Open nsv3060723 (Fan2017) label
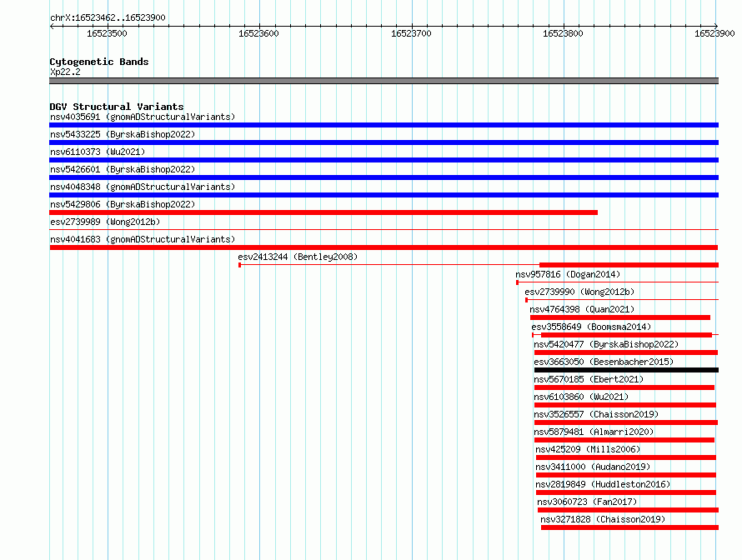The height and width of the screenshot is (560, 742). point(587,502)
